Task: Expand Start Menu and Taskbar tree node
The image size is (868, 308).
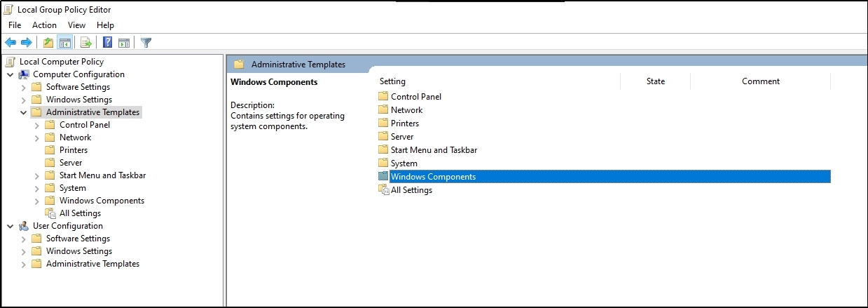Action: click(x=36, y=175)
